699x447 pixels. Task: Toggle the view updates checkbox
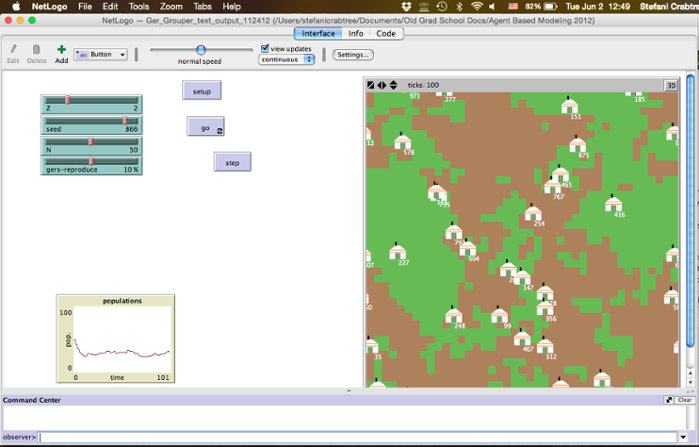point(265,48)
